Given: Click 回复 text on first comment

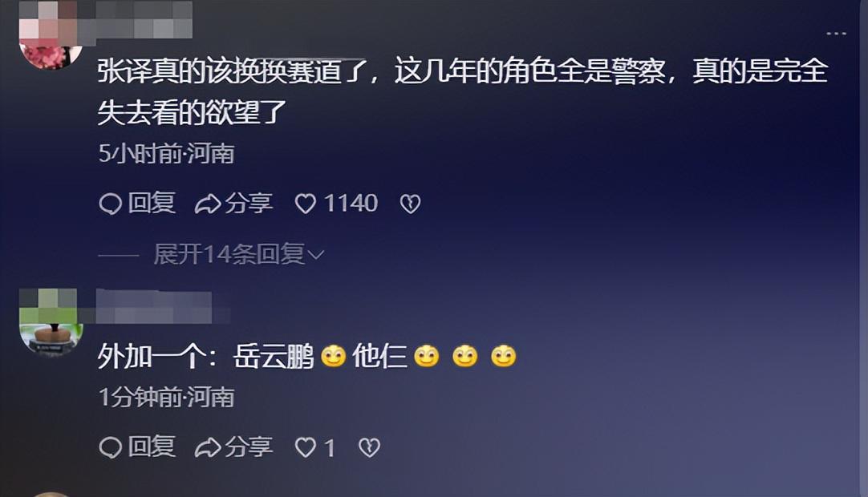Looking at the screenshot, I should point(152,203).
